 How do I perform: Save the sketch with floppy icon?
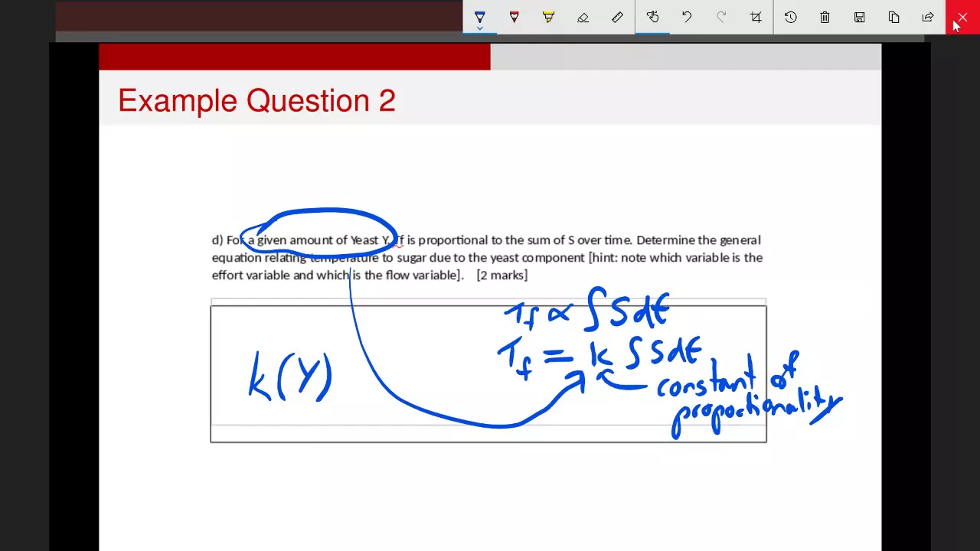860,17
